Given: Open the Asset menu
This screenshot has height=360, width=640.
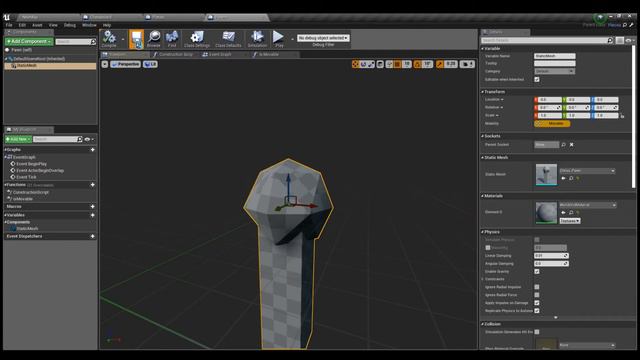Looking at the screenshot, I should (x=37, y=25).
